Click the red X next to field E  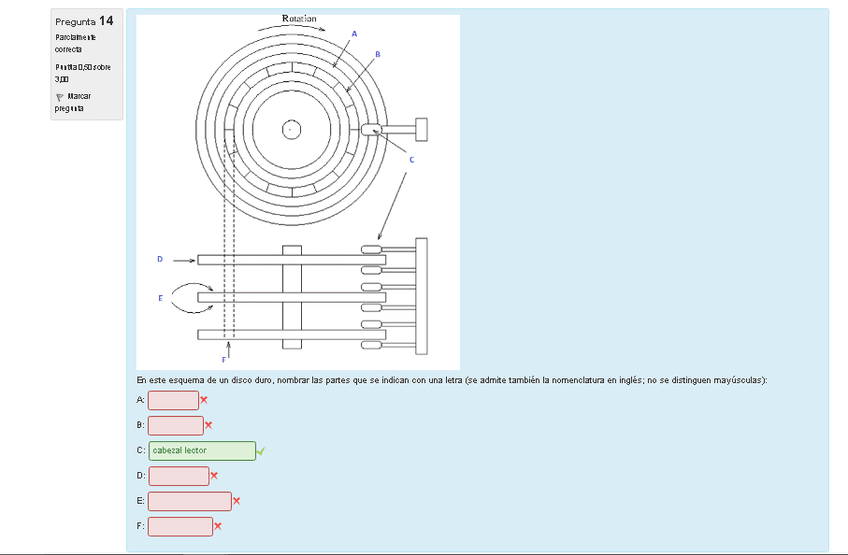236,501
